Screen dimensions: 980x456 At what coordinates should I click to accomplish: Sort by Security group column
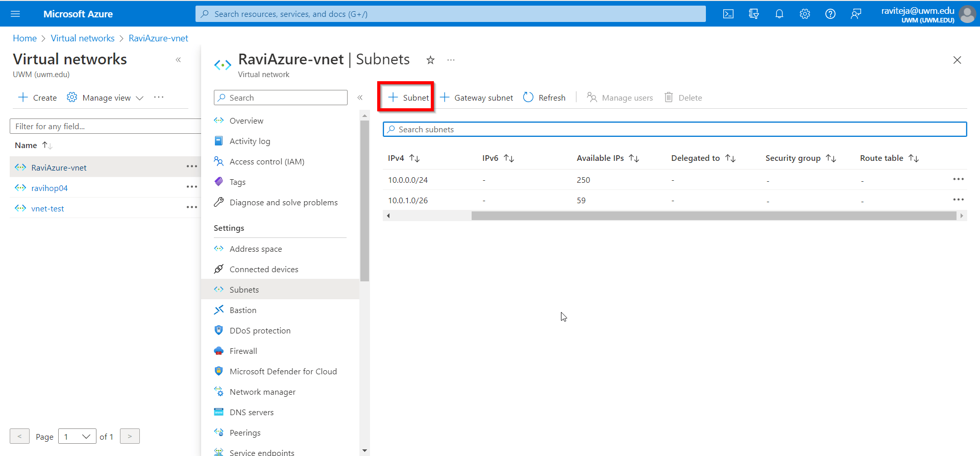tap(801, 158)
